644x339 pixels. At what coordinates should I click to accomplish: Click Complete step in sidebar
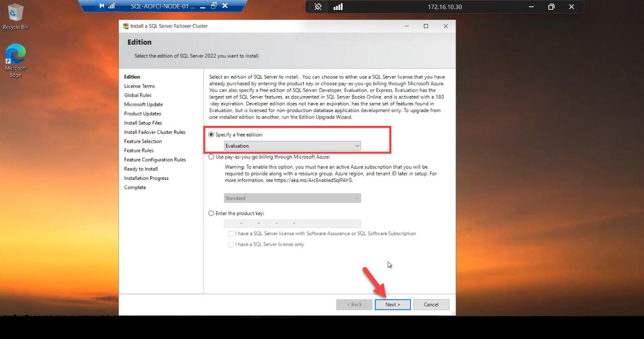click(x=135, y=188)
